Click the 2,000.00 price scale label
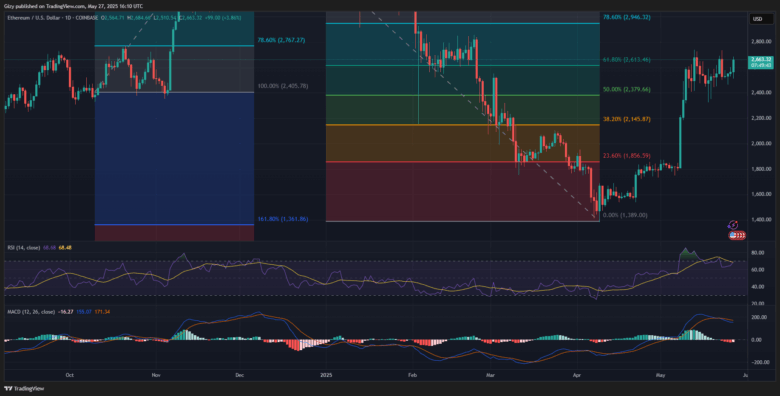 point(762,143)
